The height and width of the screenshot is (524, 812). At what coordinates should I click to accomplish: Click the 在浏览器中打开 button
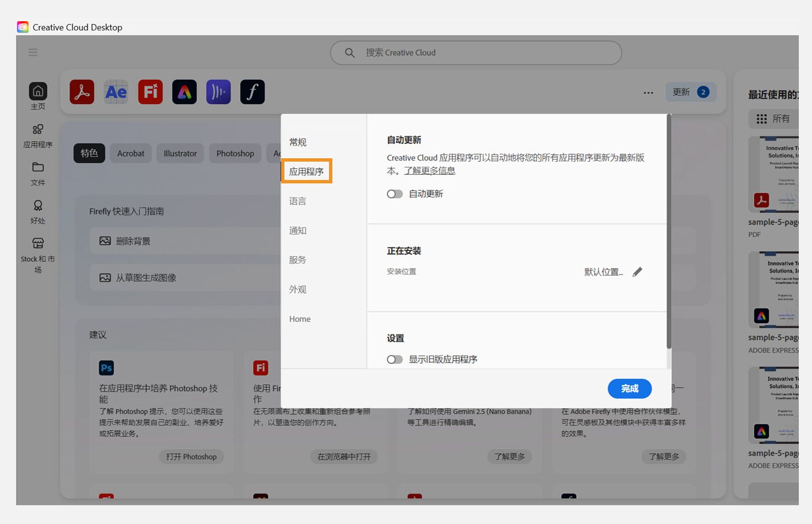pos(344,457)
